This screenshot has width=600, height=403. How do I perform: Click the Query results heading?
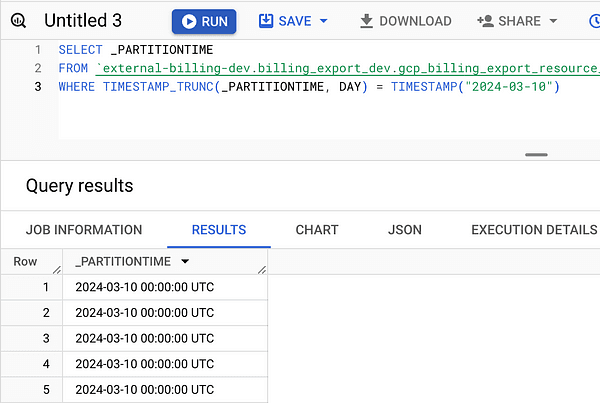[80, 186]
